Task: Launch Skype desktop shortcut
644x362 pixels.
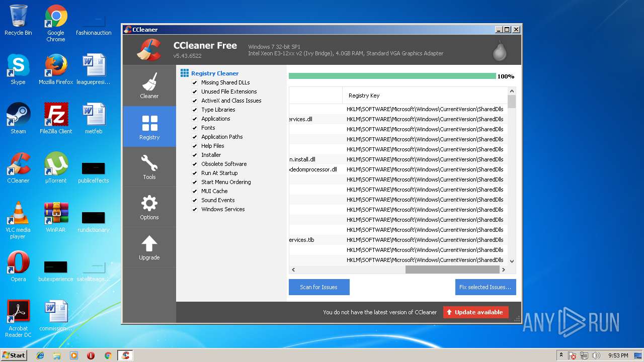Action: 18,69
